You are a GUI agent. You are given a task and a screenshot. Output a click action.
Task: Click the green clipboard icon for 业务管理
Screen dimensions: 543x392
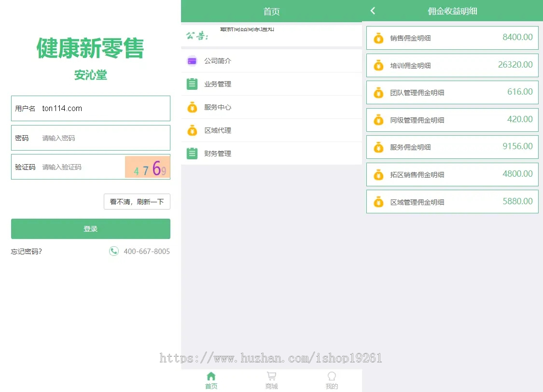(192, 84)
